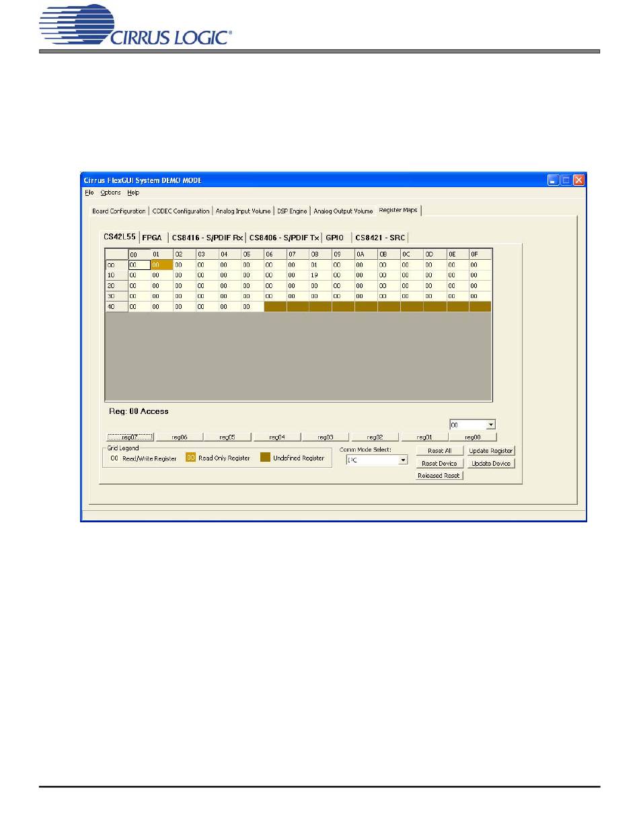Toggle the reg05 bit button
The image size is (639, 840).
point(229,437)
